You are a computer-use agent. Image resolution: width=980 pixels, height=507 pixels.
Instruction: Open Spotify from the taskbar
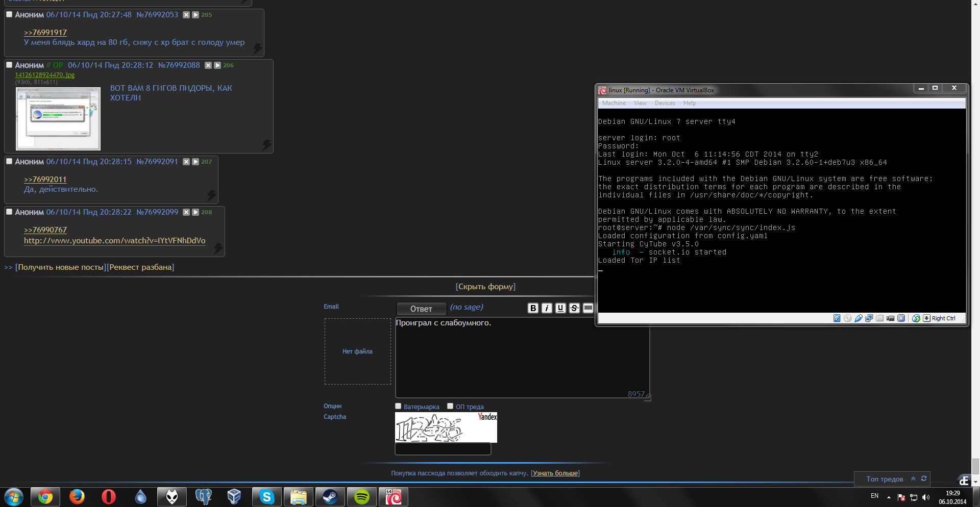pos(361,497)
